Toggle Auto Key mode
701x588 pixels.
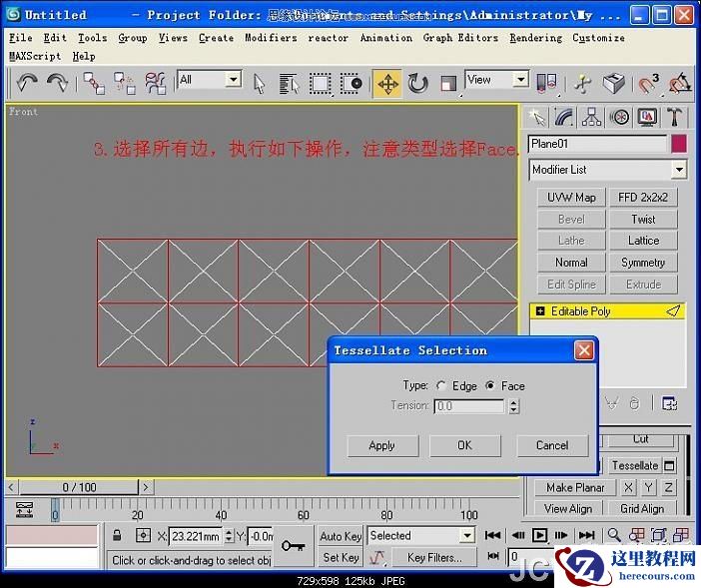[x=341, y=536]
